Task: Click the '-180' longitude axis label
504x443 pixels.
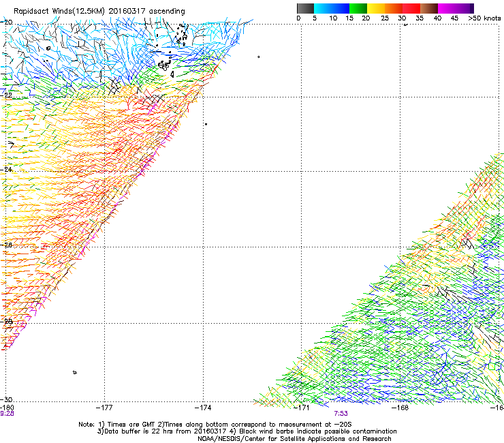Action: [7, 408]
